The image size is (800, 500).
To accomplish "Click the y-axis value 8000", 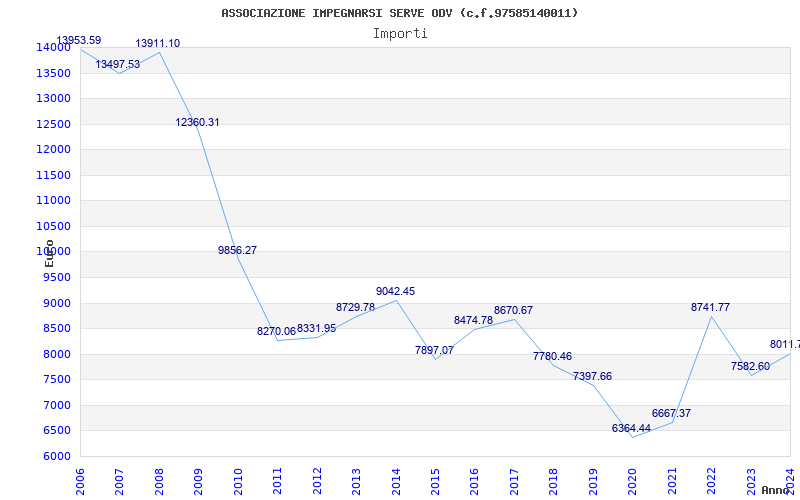I will 57,354.
